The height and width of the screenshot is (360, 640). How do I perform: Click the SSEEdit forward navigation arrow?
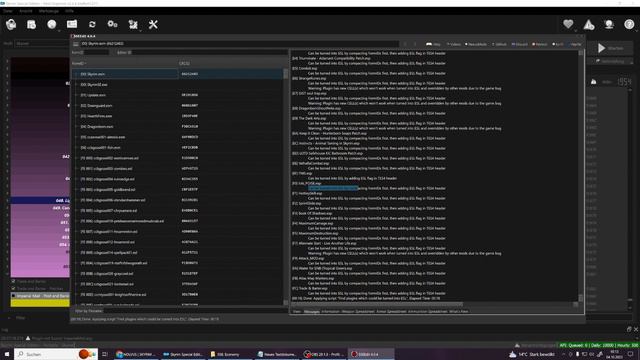click(415, 44)
